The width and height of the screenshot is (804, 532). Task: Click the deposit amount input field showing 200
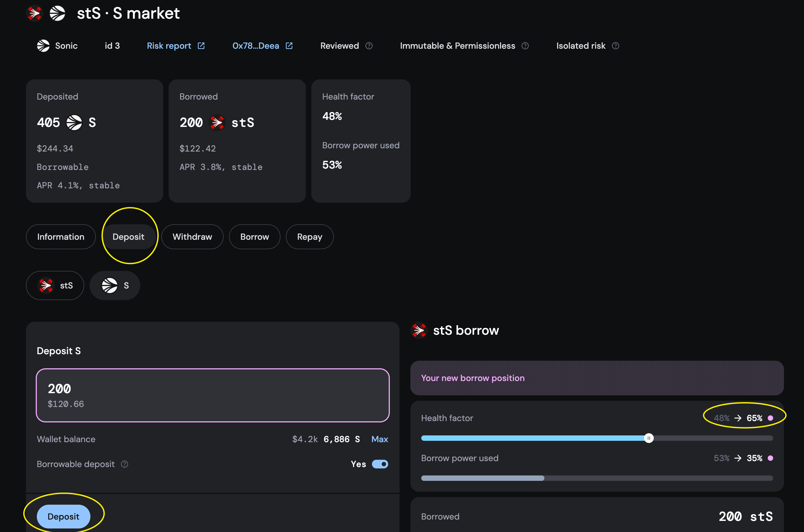(213, 395)
